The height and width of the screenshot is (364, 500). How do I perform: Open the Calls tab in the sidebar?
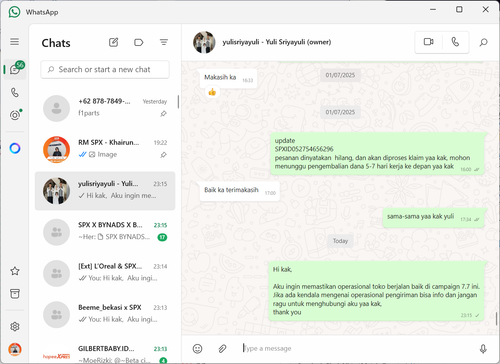(15, 92)
